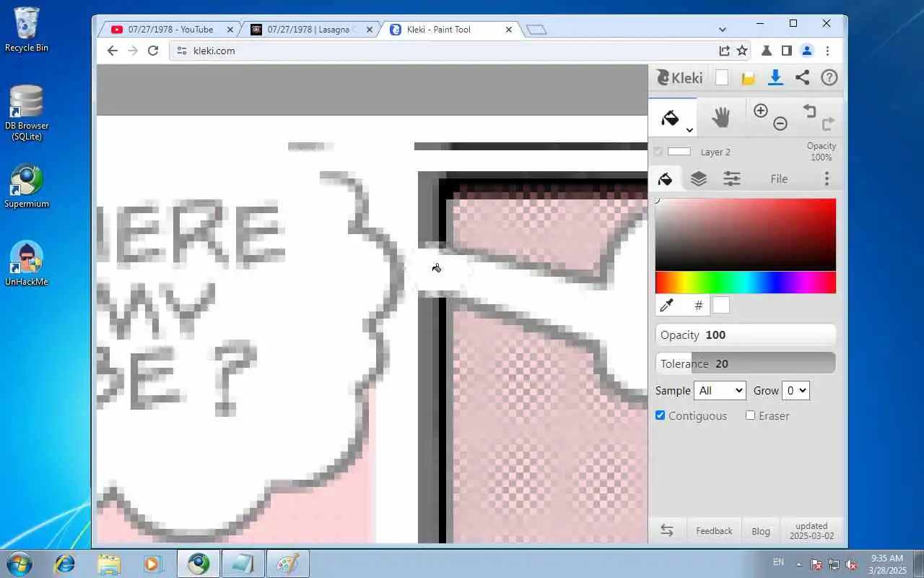
Task: Select the paint bucket fill tool
Action: click(x=670, y=117)
